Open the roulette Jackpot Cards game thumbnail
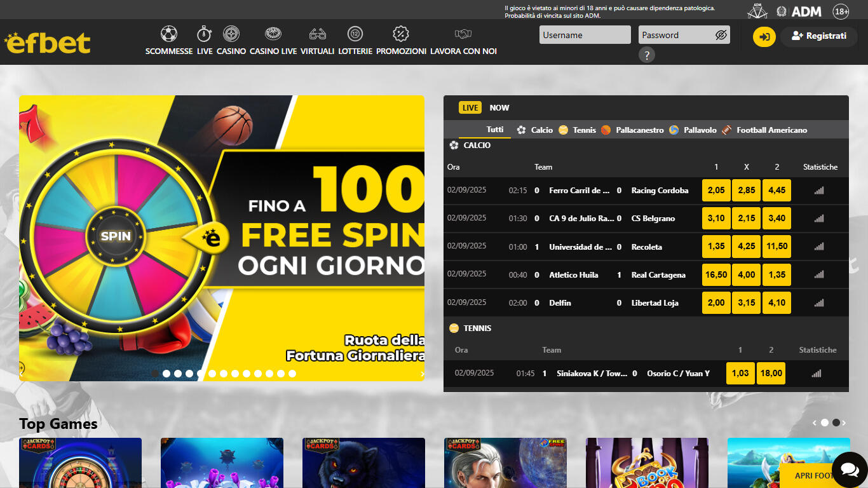The height and width of the screenshot is (488, 868). point(80,463)
